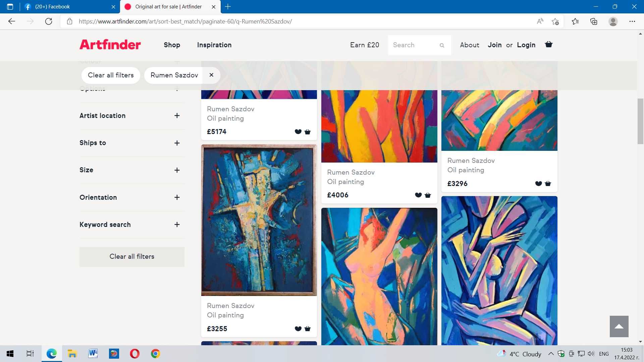This screenshot has width=644, height=362.
Task: Favourite the £4006 oil painting with heart icon
Action: click(x=418, y=195)
